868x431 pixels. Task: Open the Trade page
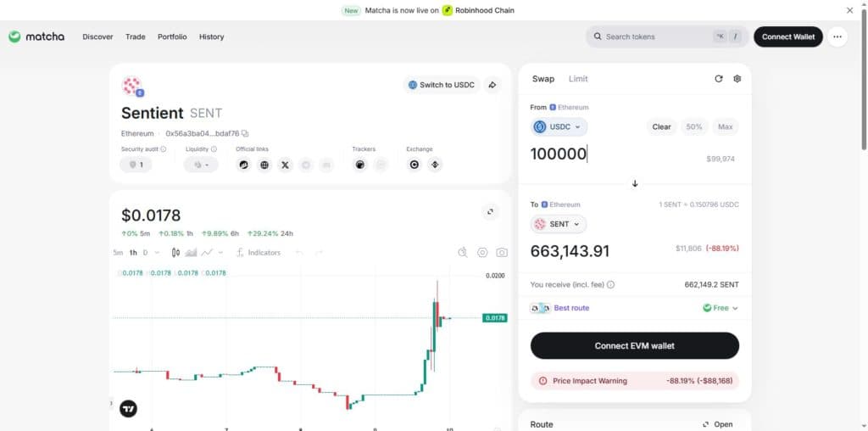pyautogui.click(x=135, y=36)
